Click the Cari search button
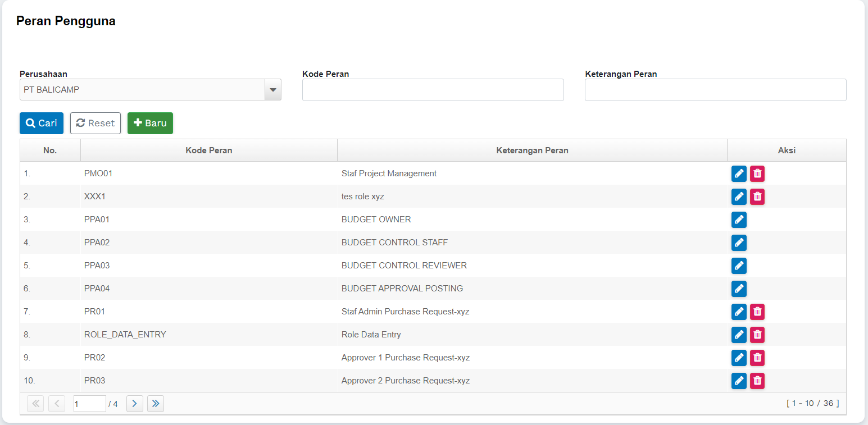The width and height of the screenshot is (868, 425). [42, 123]
